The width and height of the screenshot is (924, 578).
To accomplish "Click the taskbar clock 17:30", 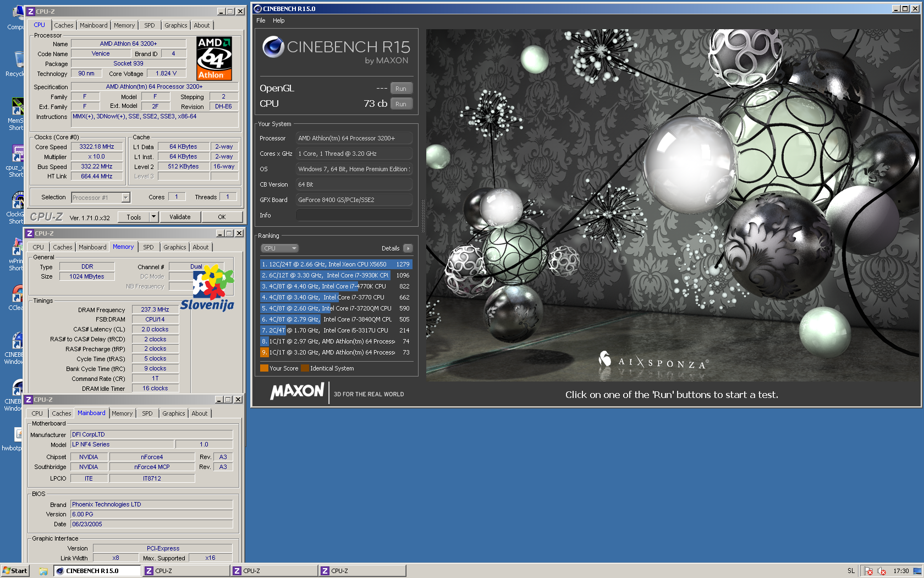I will point(901,571).
